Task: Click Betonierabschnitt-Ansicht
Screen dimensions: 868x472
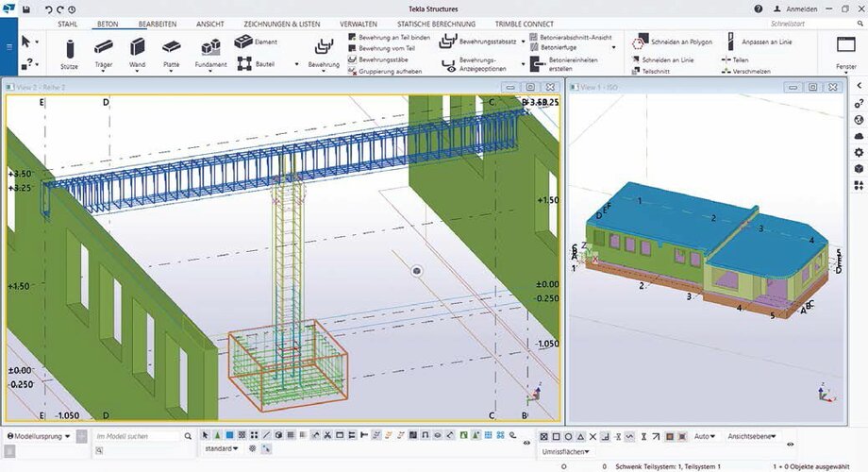Action: click(x=571, y=37)
